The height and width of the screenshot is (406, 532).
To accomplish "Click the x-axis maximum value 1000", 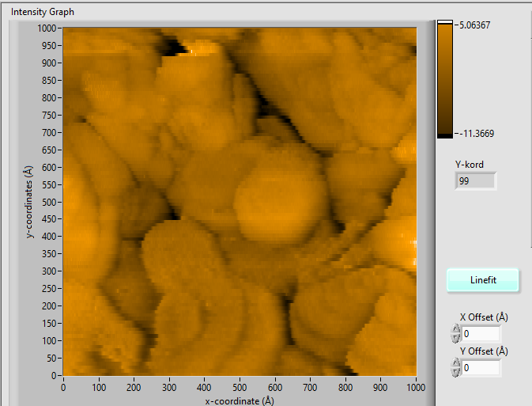I will pos(416,389).
